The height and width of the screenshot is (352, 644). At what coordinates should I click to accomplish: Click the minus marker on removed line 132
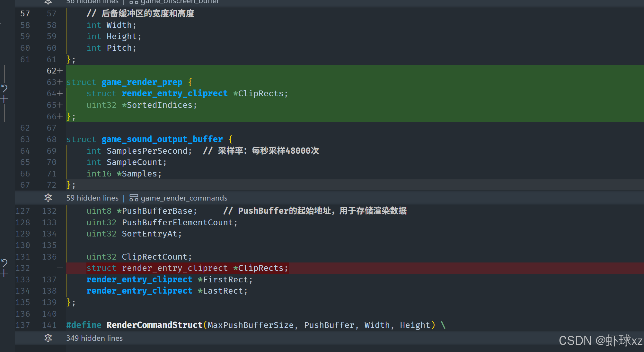tap(60, 268)
